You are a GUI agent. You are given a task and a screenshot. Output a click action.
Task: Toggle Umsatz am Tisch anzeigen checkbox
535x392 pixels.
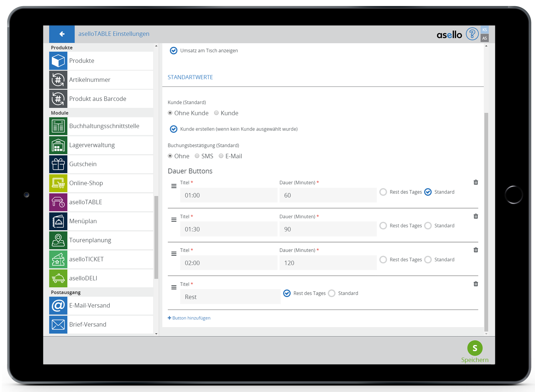(x=174, y=51)
